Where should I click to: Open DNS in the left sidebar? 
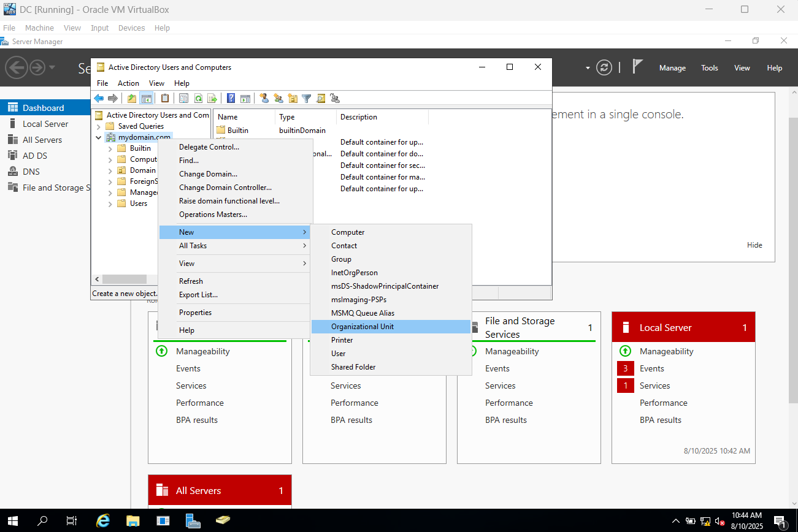[x=45, y=172]
